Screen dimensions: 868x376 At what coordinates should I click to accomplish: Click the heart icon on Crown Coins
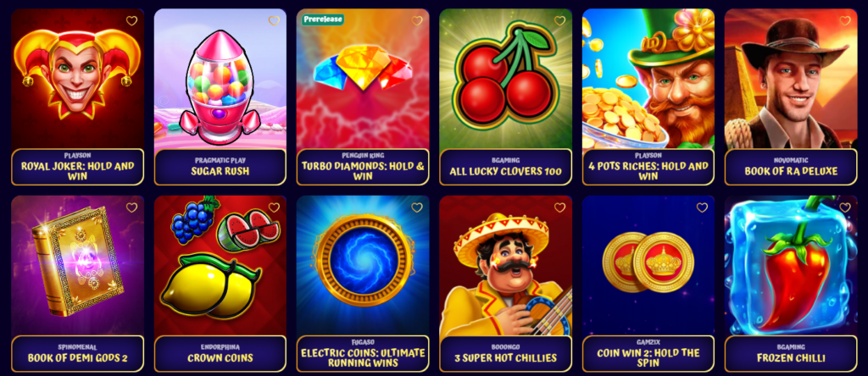pyautogui.click(x=274, y=207)
